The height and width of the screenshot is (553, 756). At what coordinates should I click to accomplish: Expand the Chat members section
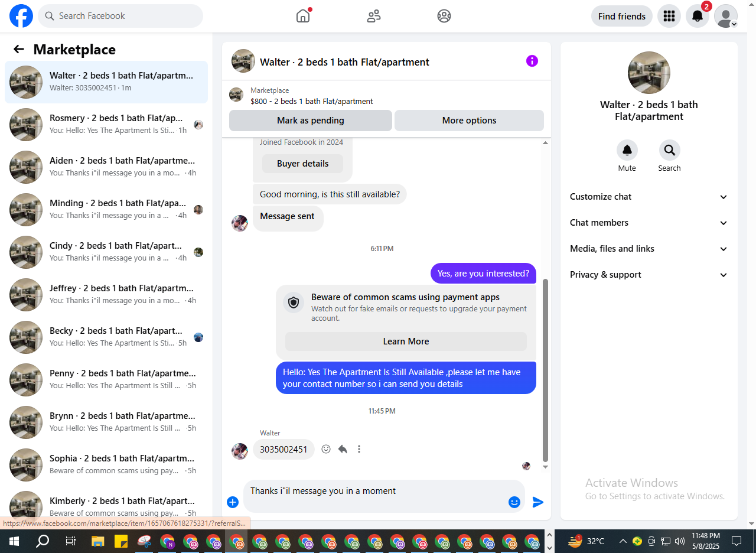click(649, 223)
